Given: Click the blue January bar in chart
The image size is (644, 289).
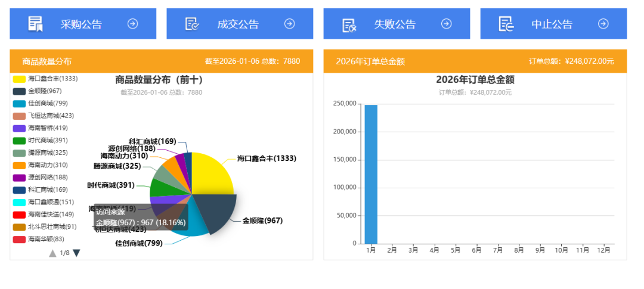Looking at the screenshot, I should point(371,174).
